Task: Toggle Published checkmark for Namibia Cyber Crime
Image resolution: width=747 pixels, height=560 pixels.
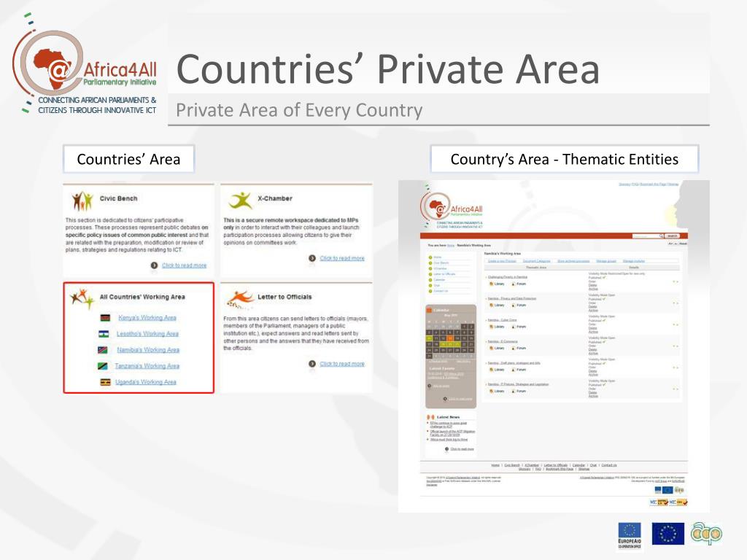Action: pos(604,321)
